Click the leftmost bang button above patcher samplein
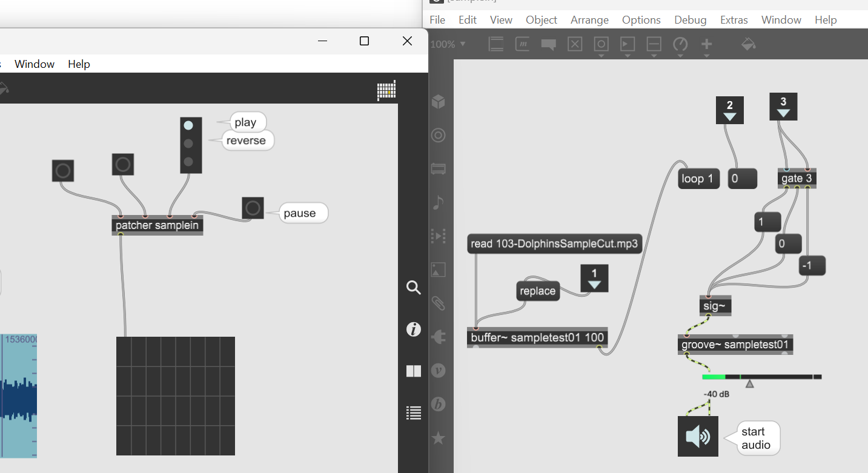868x473 pixels. [x=63, y=171]
